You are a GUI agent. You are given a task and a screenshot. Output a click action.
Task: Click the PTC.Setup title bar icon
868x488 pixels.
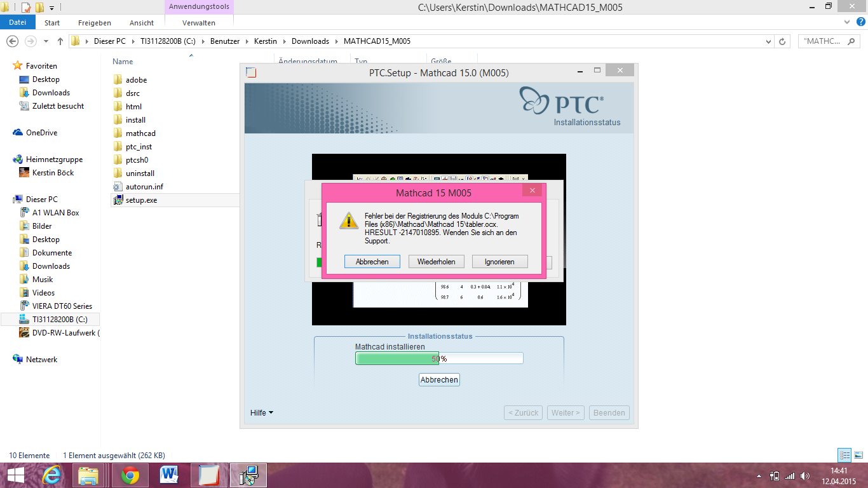(x=251, y=72)
